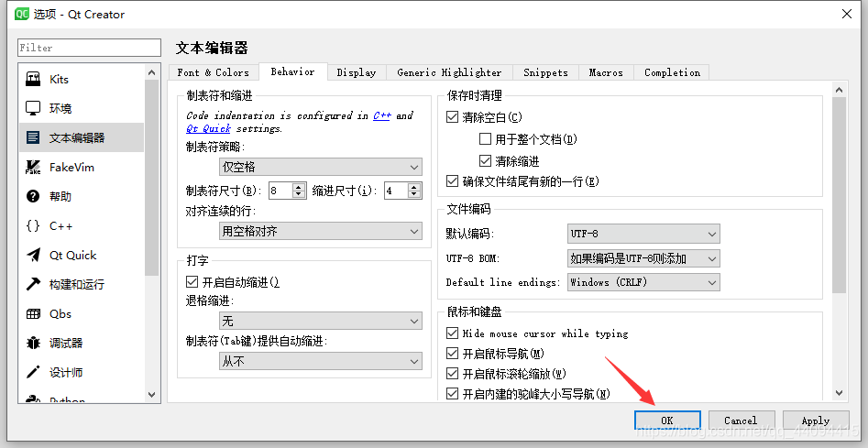Confirm settings with OK button
868x448 pixels.
(x=667, y=421)
